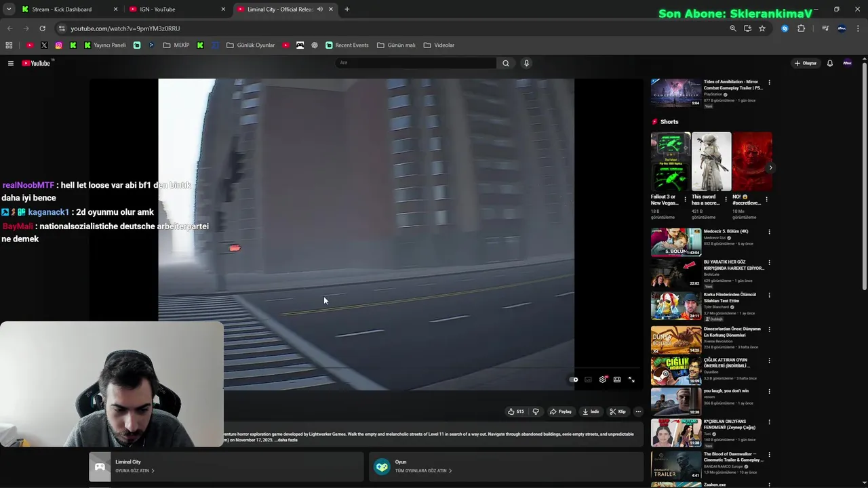This screenshot has height=488, width=868.
Task: Open the YouTube hamburger guide menu
Action: (x=11, y=63)
